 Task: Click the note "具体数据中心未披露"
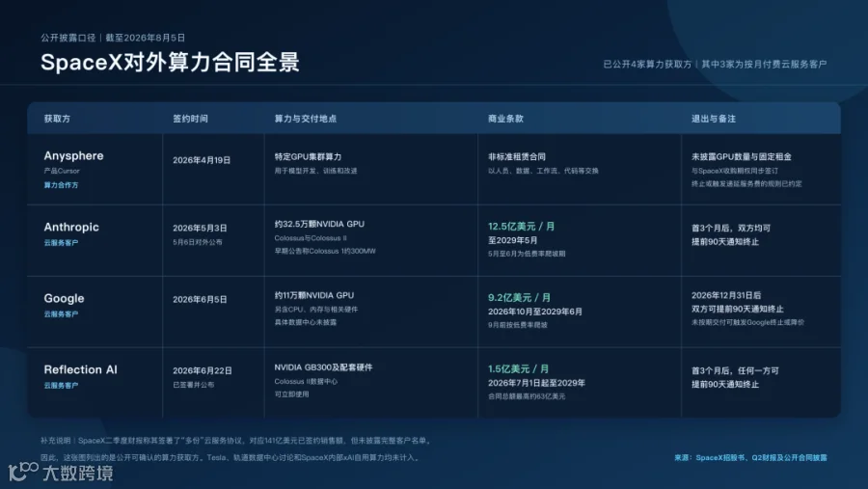(x=306, y=322)
